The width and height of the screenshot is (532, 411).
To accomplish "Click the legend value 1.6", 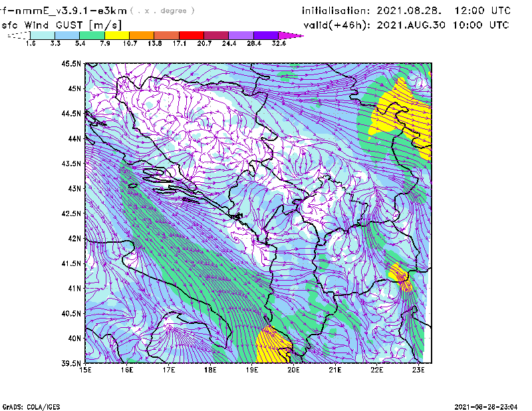I will tap(31, 43).
